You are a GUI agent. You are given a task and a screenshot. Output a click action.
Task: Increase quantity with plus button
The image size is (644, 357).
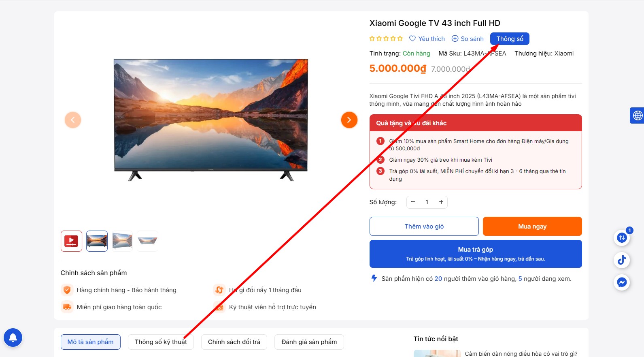click(x=441, y=202)
